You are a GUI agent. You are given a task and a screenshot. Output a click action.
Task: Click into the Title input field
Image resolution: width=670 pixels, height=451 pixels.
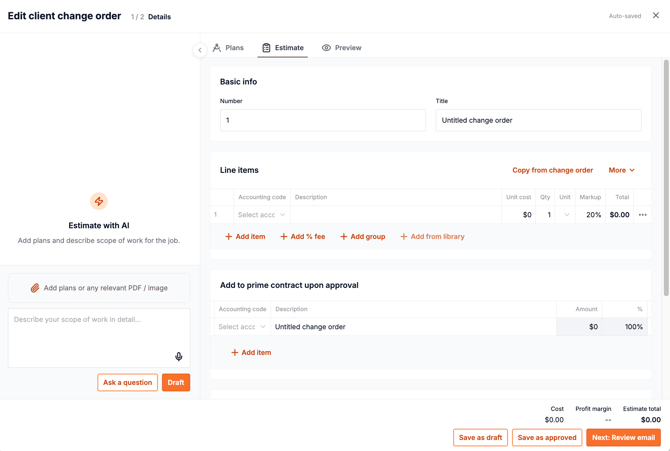pyautogui.click(x=538, y=120)
